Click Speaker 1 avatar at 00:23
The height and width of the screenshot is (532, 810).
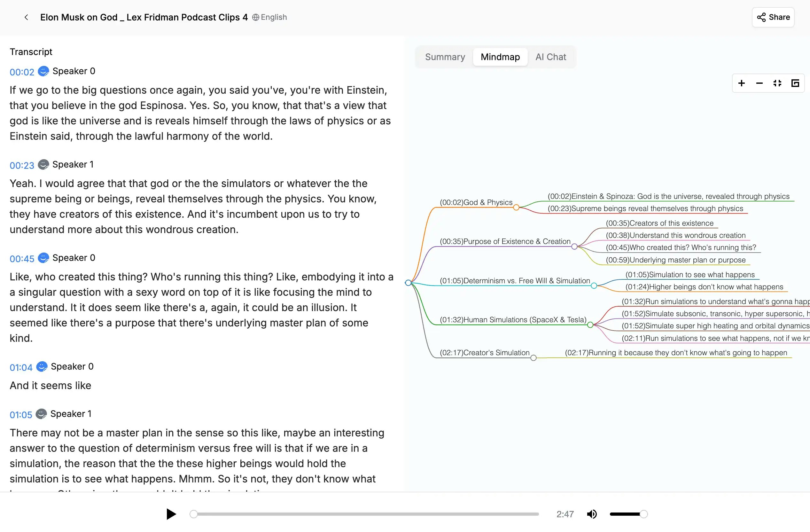pyautogui.click(x=43, y=164)
